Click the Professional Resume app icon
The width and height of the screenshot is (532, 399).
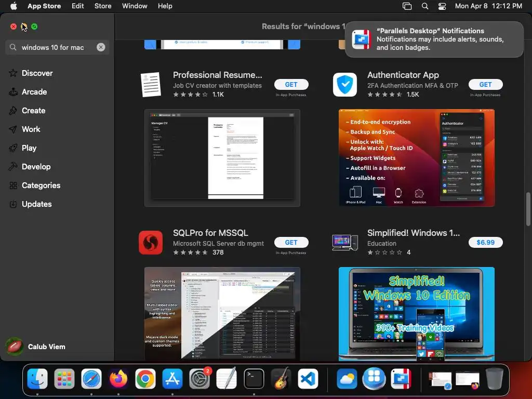151,85
